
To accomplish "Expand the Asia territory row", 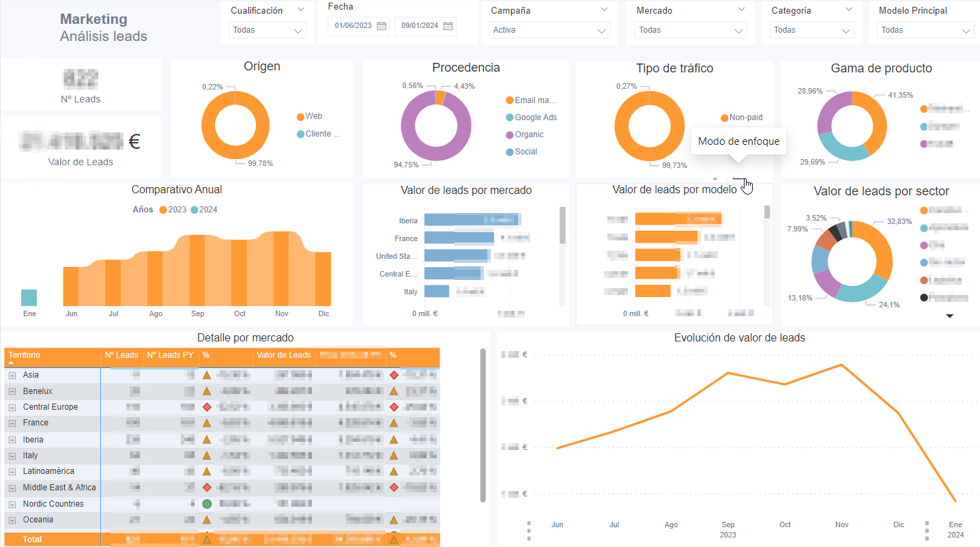I will pos(12,375).
